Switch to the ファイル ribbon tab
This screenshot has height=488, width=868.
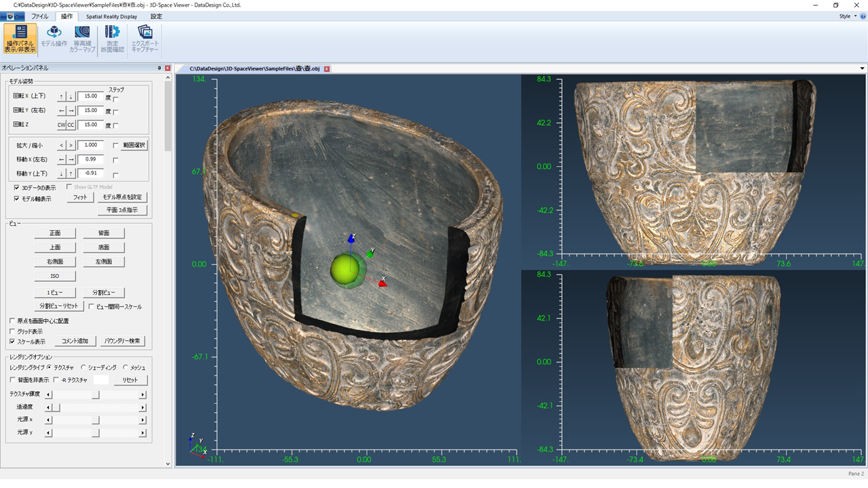pos(40,16)
